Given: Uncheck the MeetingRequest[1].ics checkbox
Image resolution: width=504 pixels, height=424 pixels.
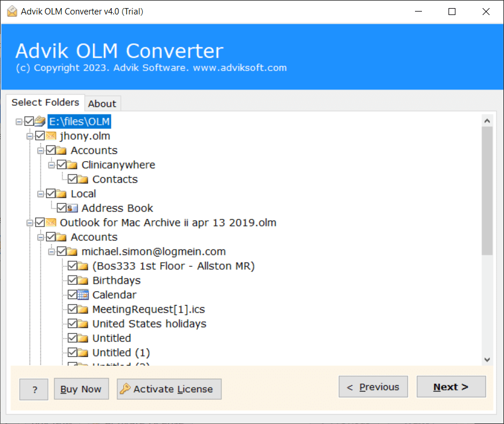Looking at the screenshot, I should (72, 309).
